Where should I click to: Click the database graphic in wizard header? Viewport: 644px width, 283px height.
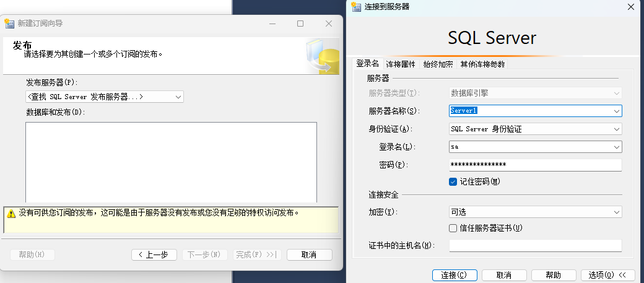coord(323,57)
